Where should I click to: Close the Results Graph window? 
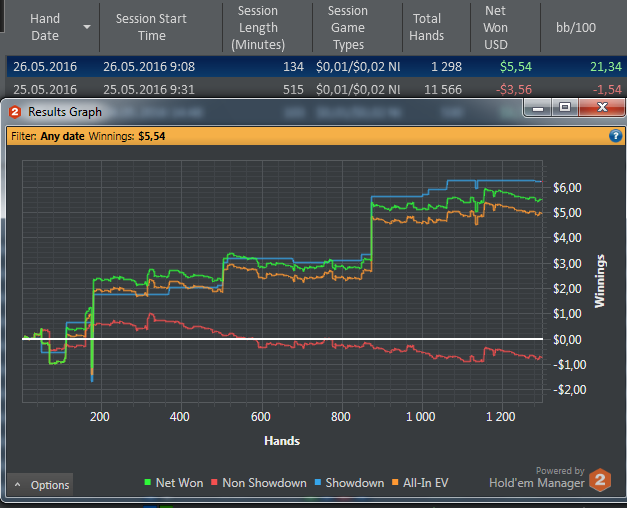602,107
